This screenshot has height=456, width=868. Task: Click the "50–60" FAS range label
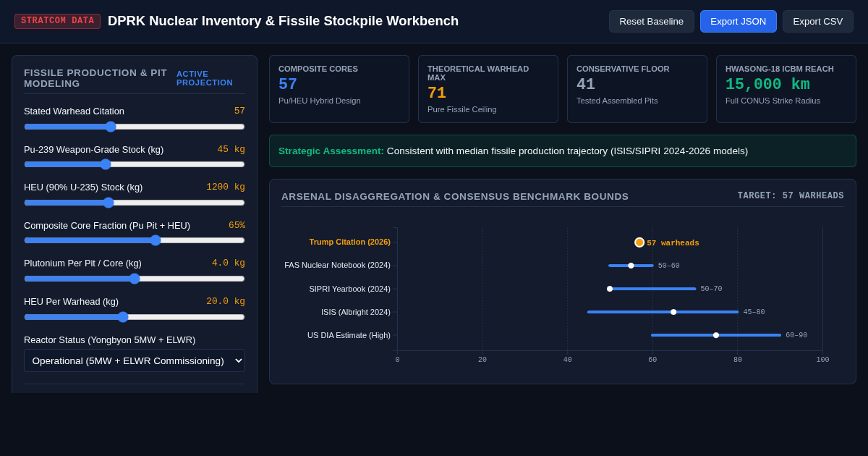point(669,266)
